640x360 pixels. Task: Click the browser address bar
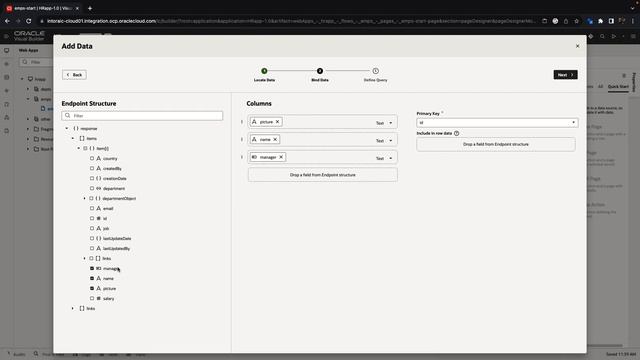290,21
